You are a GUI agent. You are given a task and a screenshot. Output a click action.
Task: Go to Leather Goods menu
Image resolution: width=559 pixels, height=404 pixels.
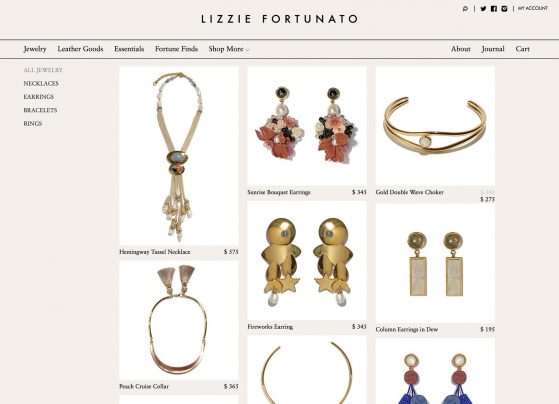[80, 49]
